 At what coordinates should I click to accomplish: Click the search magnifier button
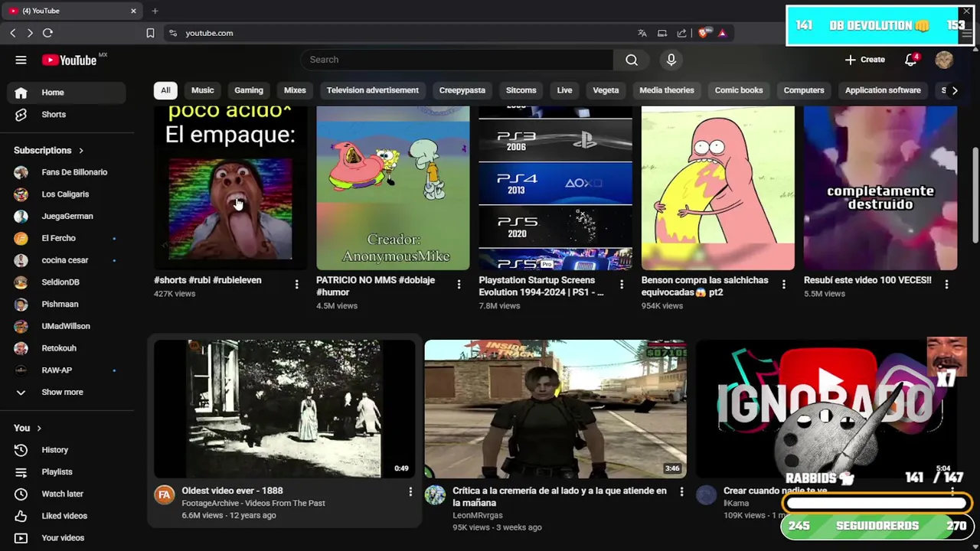point(632,60)
